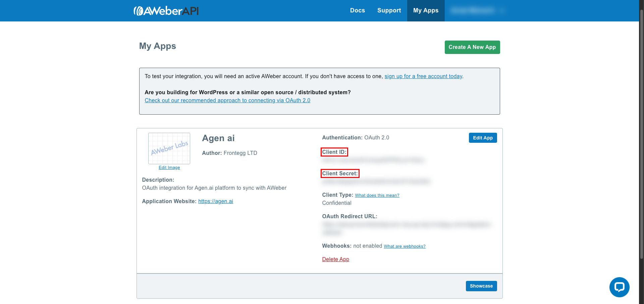Click the Delete App link
Image resolution: width=644 pixels, height=304 pixels.
point(335,259)
